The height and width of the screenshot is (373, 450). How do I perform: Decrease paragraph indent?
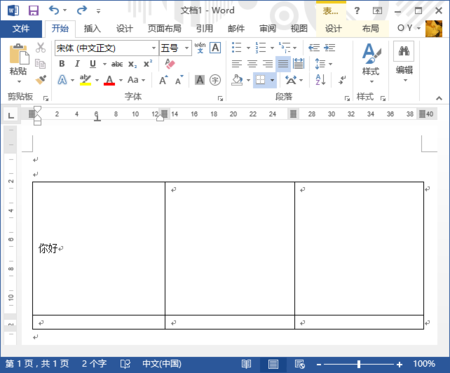314,48
